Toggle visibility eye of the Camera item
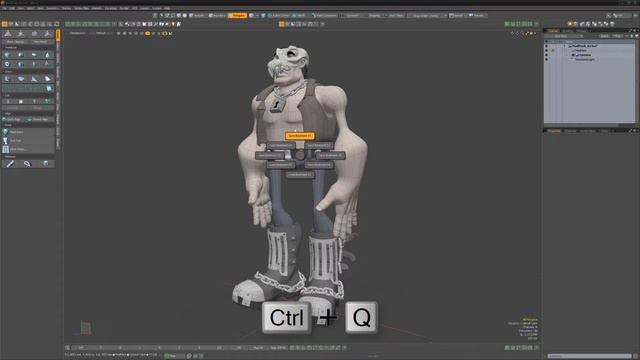The image size is (640, 360). (547, 55)
